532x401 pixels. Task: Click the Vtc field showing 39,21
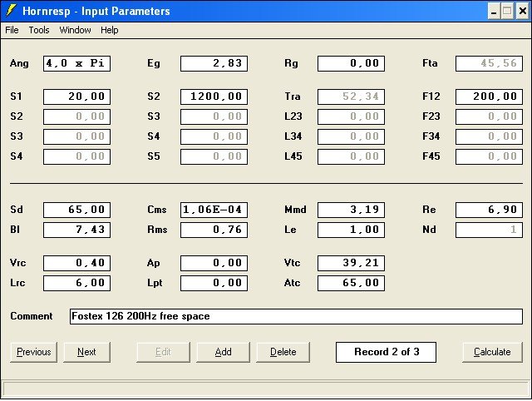point(351,263)
